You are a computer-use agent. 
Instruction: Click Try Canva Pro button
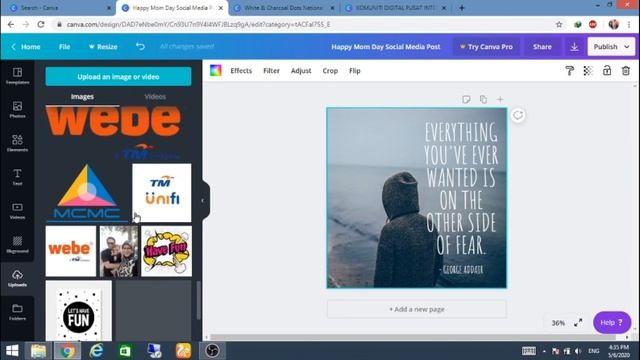[x=486, y=47]
